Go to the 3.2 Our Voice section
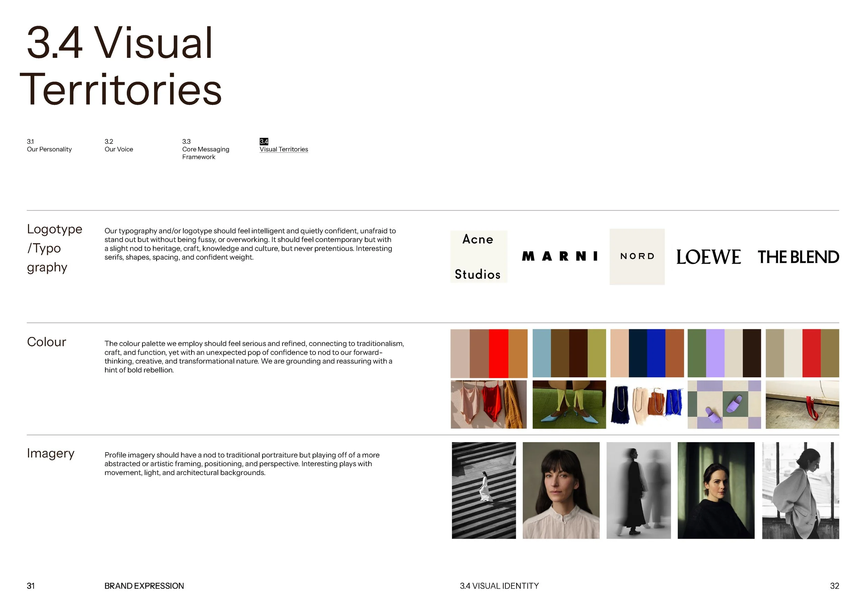Screen dimensions: 866x616 click(x=119, y=145)
